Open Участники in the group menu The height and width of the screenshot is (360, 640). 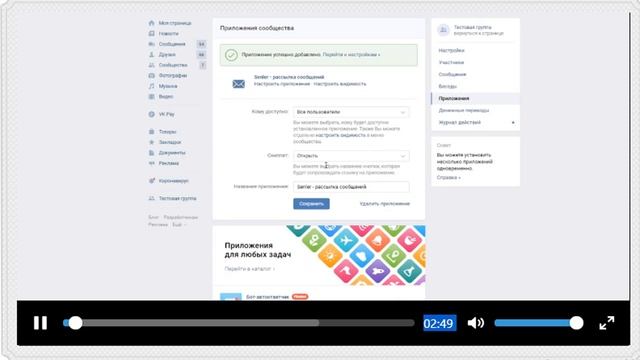(451, 62)
